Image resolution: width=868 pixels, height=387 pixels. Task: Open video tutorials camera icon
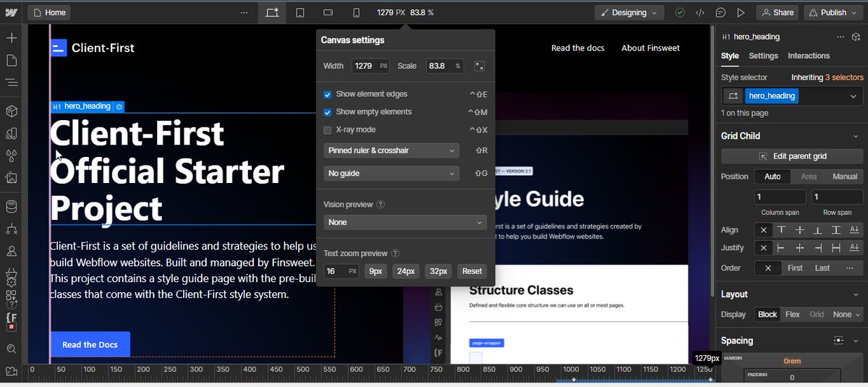(x=11, y=371)
